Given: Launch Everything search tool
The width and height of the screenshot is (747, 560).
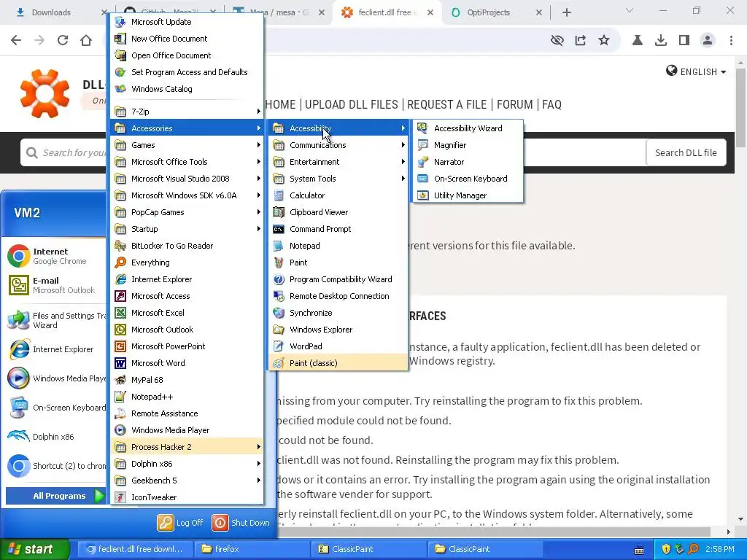Looking at the screenshot, I should (187, 262).
